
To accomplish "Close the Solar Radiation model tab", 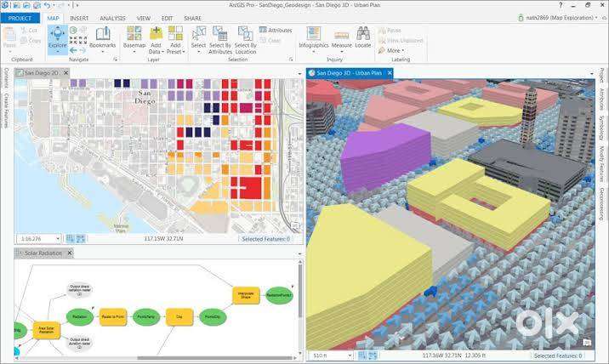I will click(x=70, y=253).
